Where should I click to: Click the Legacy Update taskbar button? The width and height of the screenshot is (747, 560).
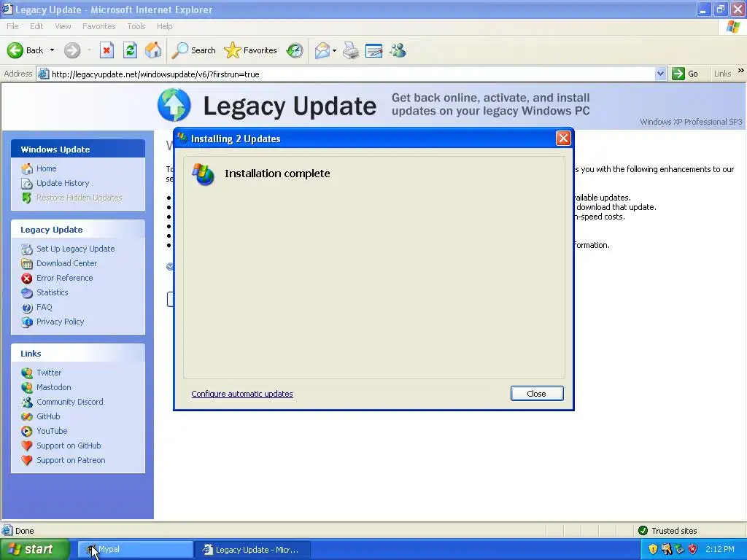pos(252,550)
